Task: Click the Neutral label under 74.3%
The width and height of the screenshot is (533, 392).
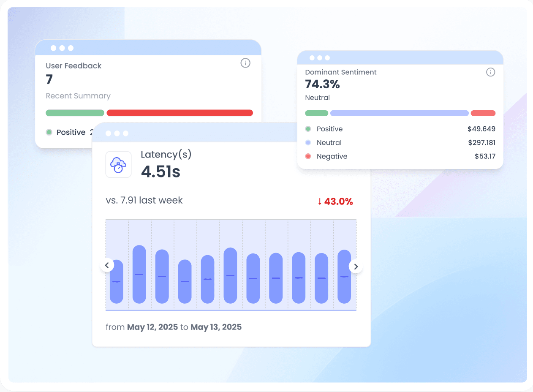Action: click(317, 98)
